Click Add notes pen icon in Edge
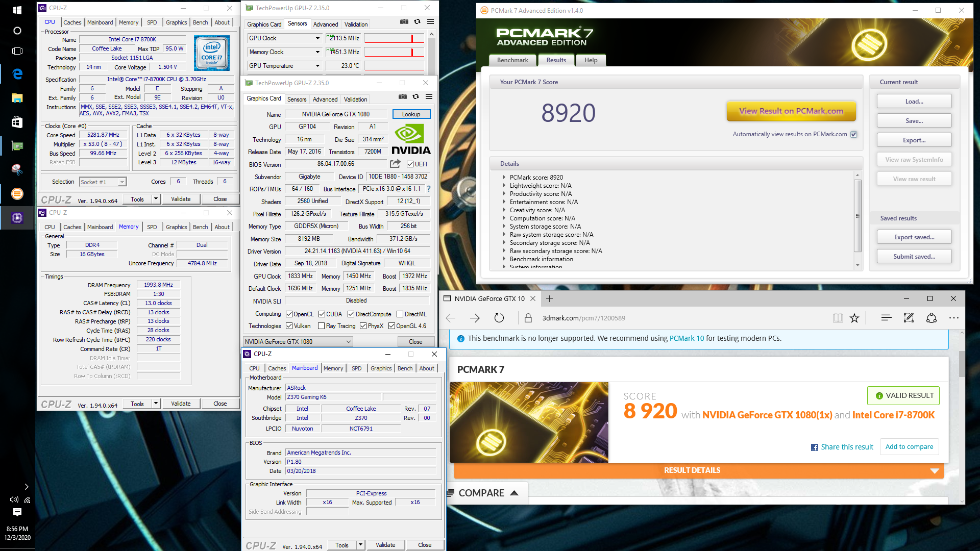 coord(909,318)
